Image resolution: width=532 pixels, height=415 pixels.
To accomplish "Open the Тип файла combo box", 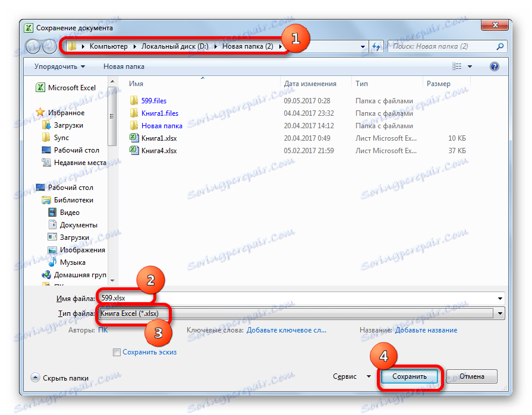I will pyautogui.click(x=301, y=313).
